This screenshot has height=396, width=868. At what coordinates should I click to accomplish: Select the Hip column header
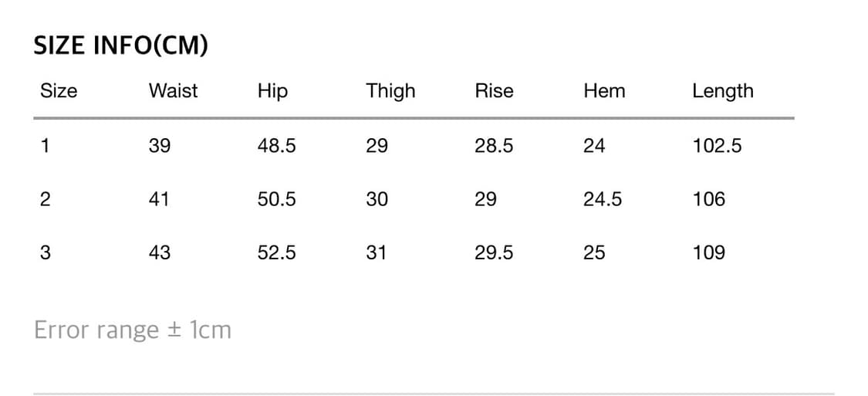point(272,91)
